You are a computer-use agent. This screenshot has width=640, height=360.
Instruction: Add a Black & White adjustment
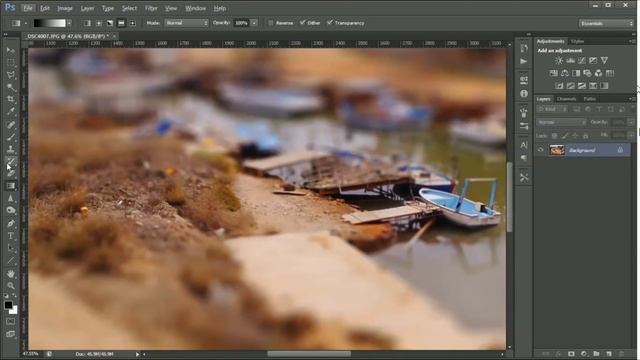pos(576,73)
